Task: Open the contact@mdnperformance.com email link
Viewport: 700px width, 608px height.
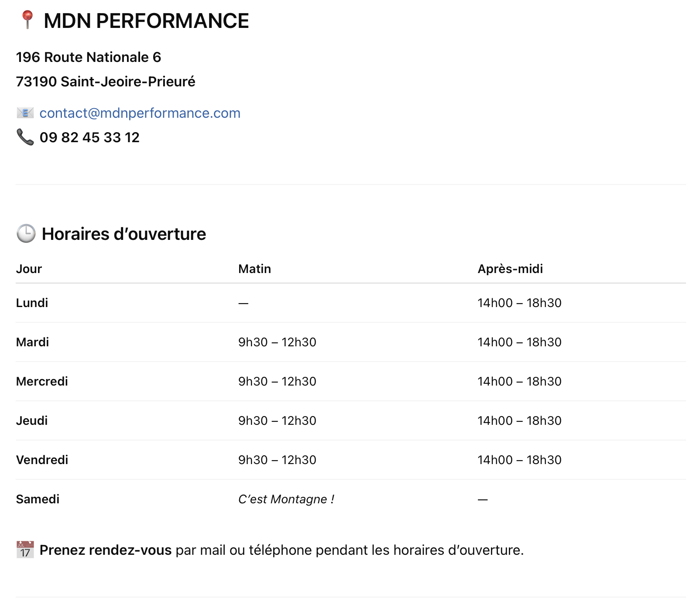Action: 140,113
